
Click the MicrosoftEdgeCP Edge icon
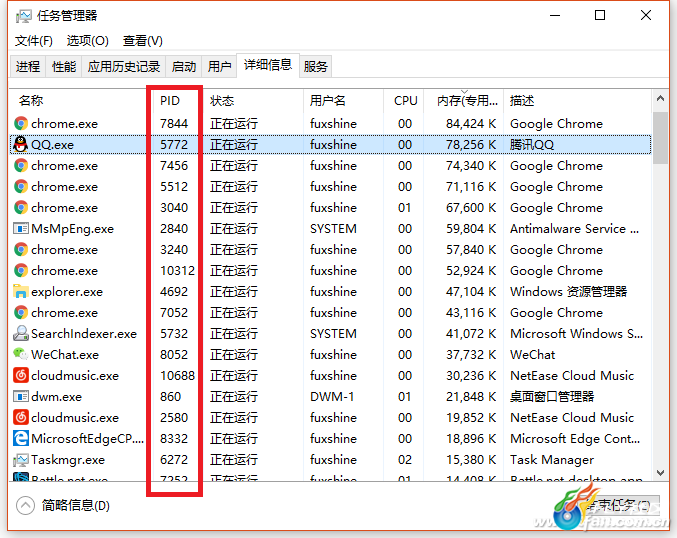point(21,438)
